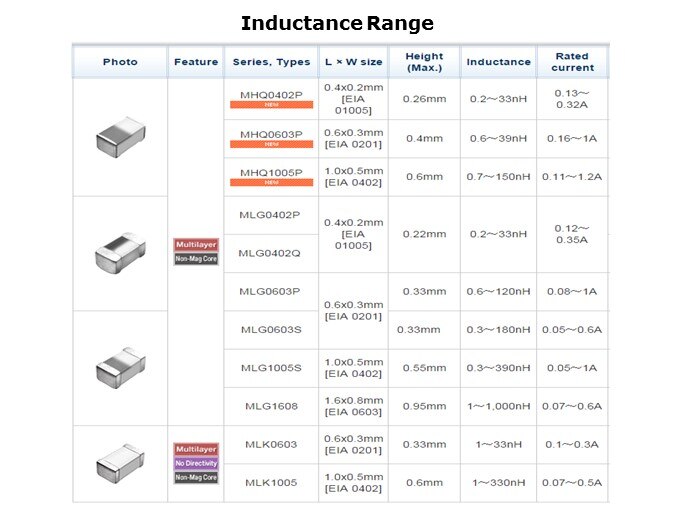Select the Series, Types column header
675x506 pixels.
(x=271, y=62)
